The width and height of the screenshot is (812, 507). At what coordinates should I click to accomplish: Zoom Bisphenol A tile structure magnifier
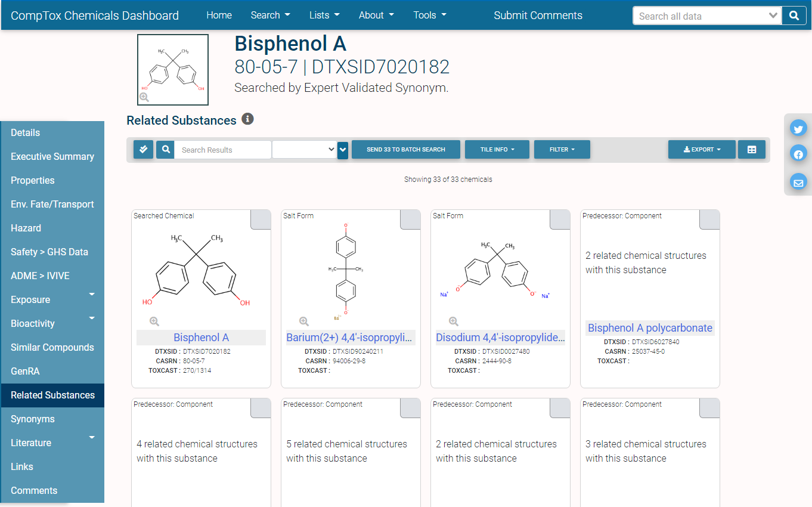(154, 321)
